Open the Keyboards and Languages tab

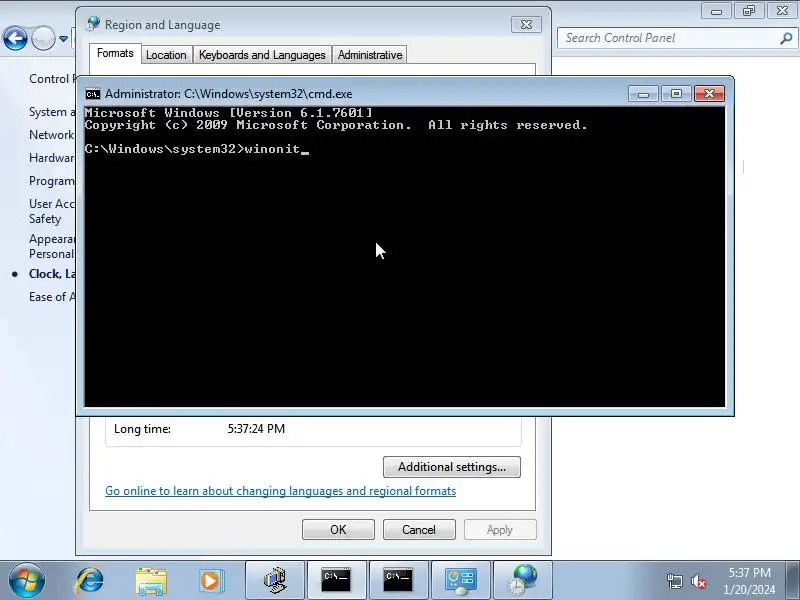[262, 55]
